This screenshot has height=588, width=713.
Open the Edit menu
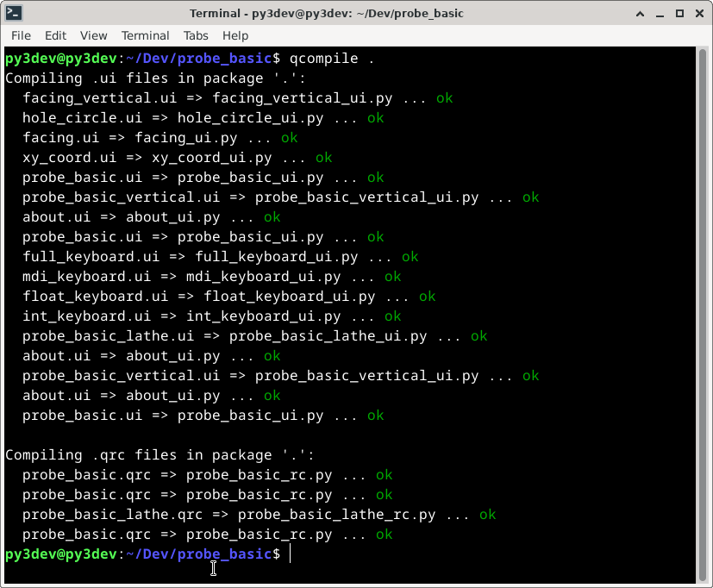pyautogui.click(x=55, y=35)
